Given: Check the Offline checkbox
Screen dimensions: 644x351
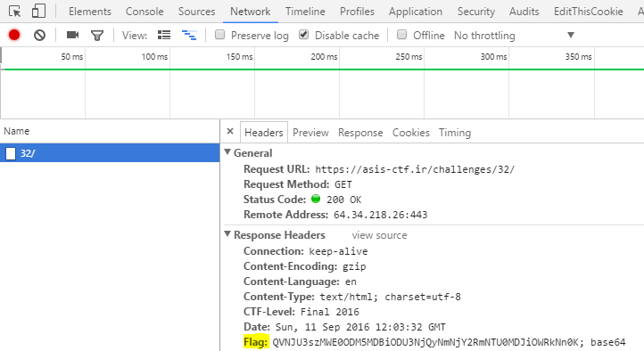Looking at the screenshot, I should [401, 35].
